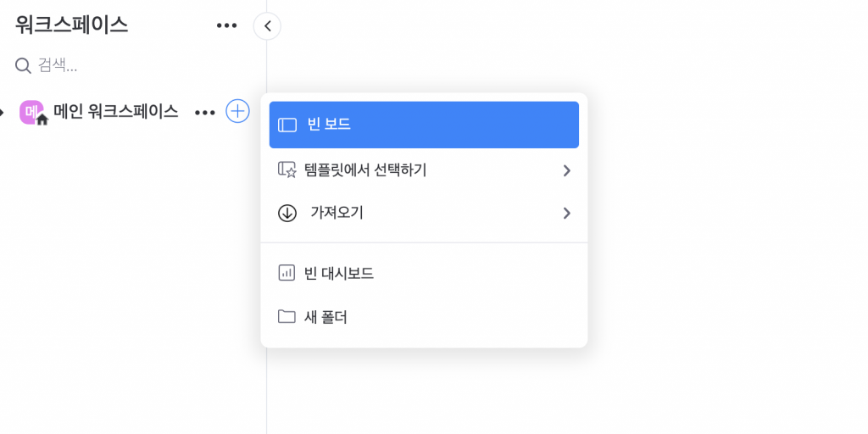Click the blue plus add-item icon
Screen dimensions: 868x434
click(x=237, y=111)
